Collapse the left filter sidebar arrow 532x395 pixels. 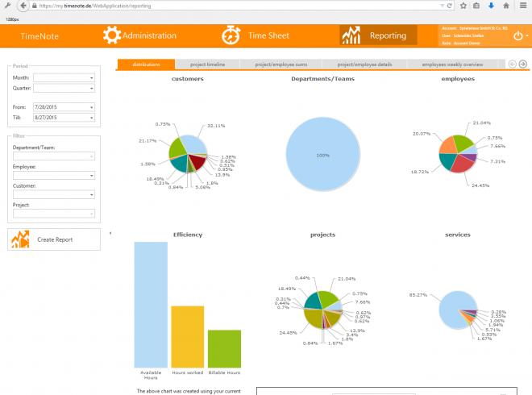(x=110, y=234)
